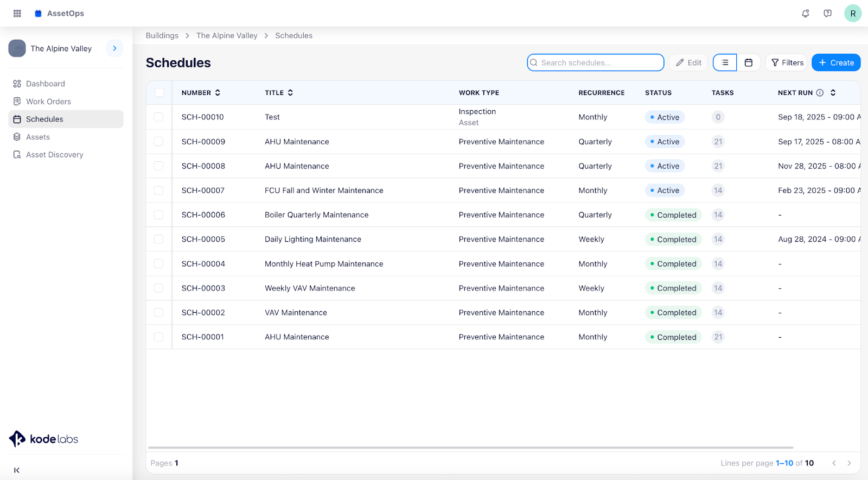Select the SCH-00009 row checkbox
Screen dimensions: 868x480
pos(158,142)
